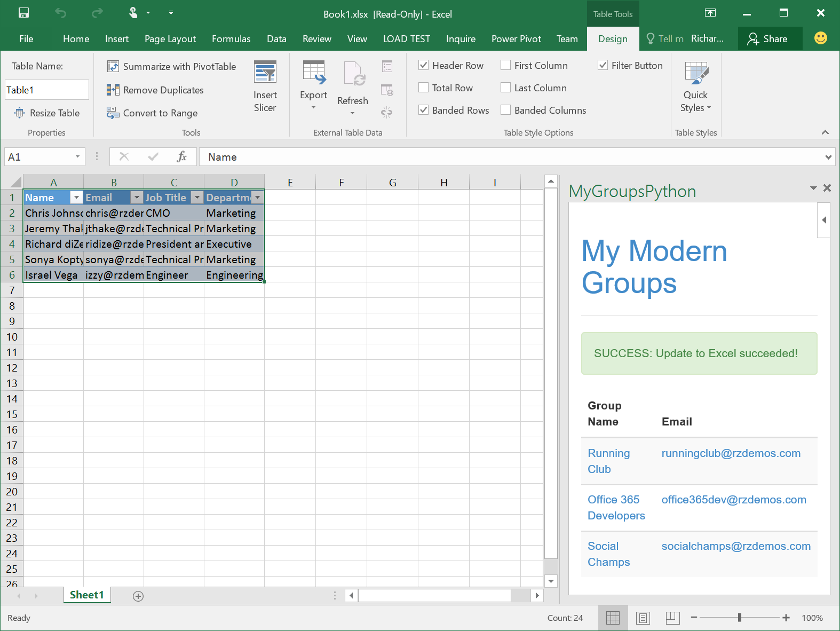This screenshot has width=840, height=631.
Task: Click the Unlink icon
Action: click(387, 112)
